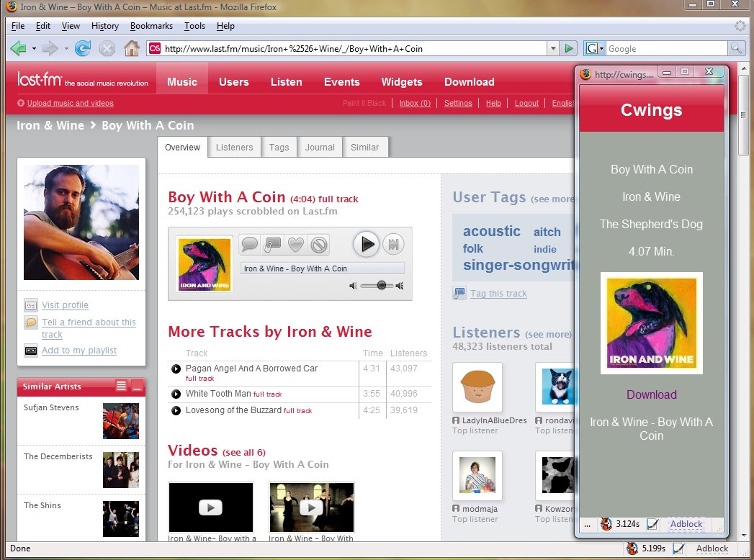Play Lovesong of the Buzzard track row
Image resolution: width=754 pixels, height=560 pixels.
click(176, 410)
